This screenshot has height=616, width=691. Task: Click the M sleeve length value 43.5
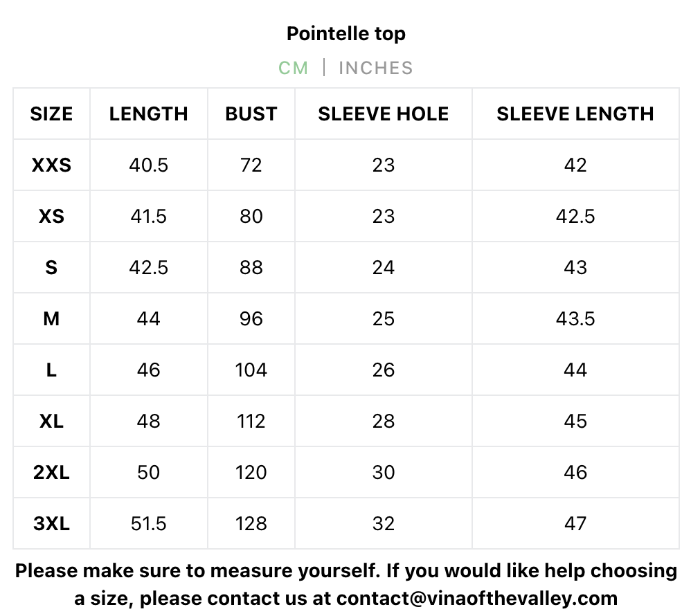click(x=575, y=319)
